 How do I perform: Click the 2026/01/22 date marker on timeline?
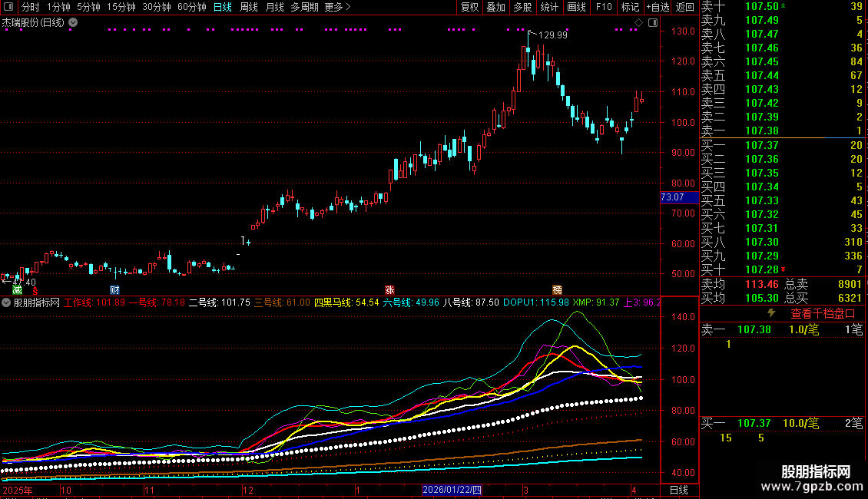[452, 490]
